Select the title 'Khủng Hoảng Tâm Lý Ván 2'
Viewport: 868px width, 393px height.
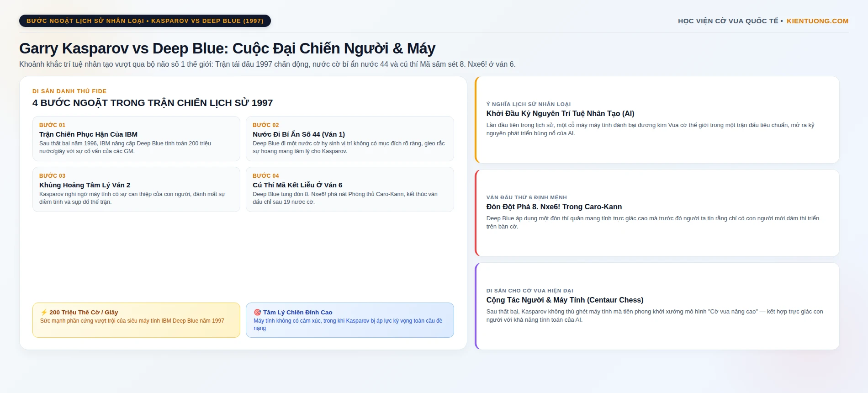pyautogui.click(x=85, y=185)
